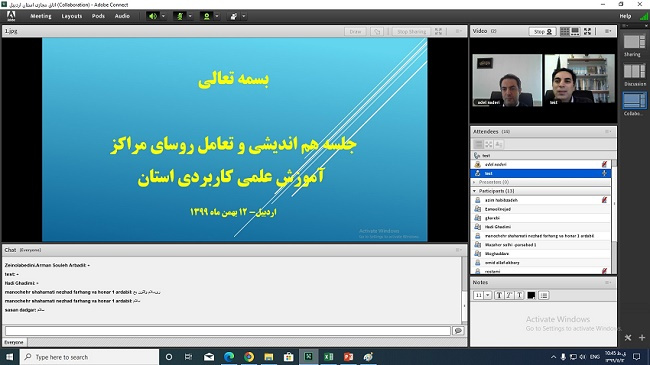Screen dimensions: 650x365
Task: Toggle full screen for the Share pod
Action: coord(439,32)
